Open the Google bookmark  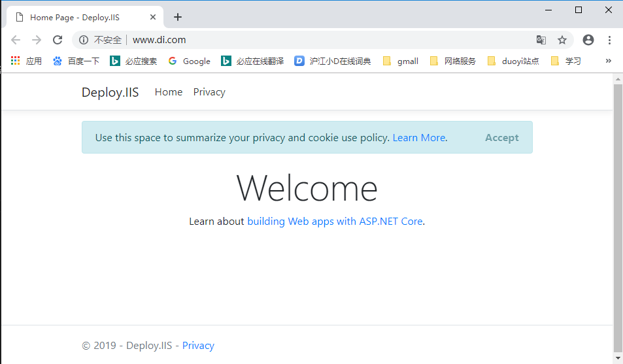coord(189,61)
